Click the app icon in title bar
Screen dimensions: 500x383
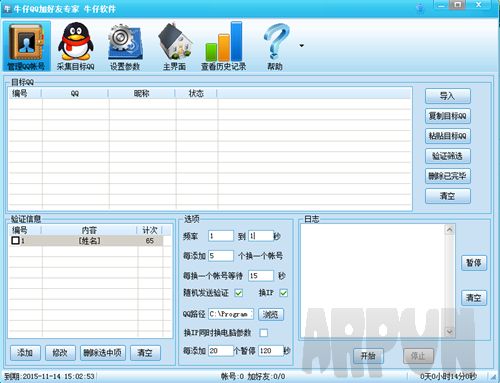click(7, 9)
